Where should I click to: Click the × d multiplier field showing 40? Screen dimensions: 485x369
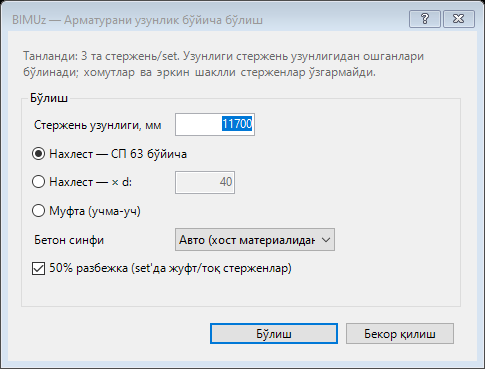(x=205, y=182)
